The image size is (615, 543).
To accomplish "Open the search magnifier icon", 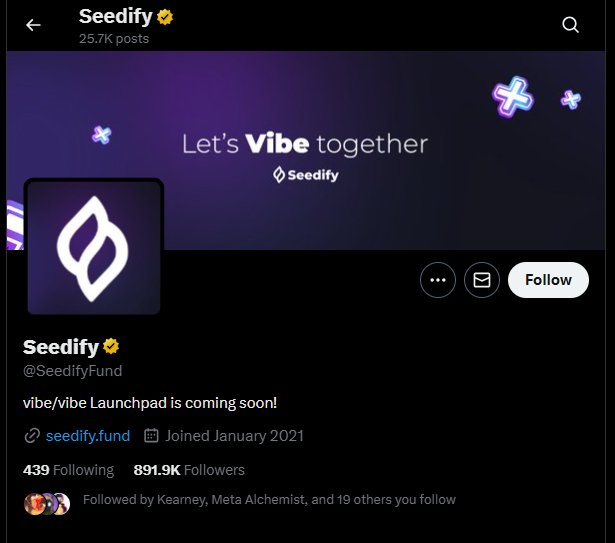I will 570,25.
